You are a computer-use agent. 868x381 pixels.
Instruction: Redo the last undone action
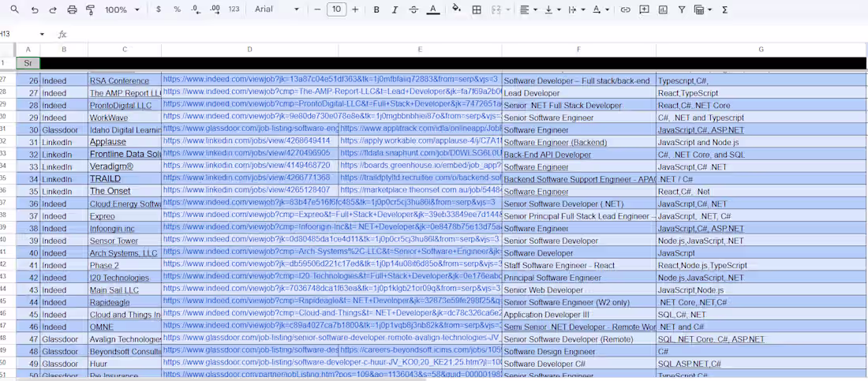point(53,9)
